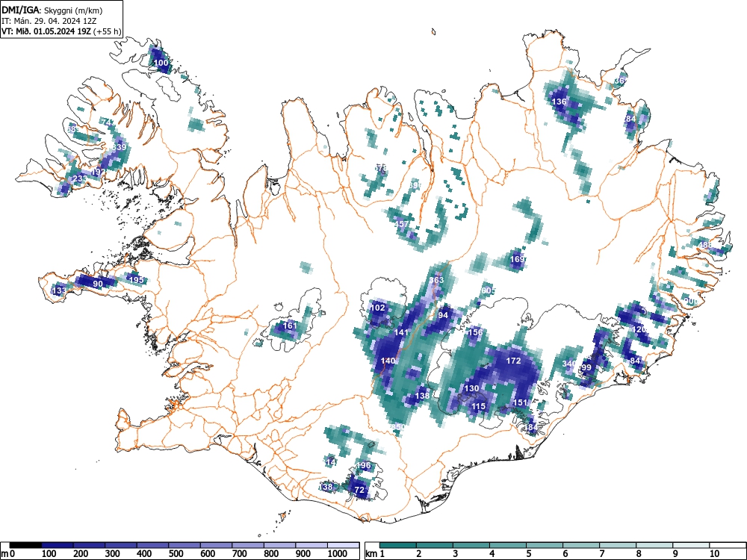
Task: Click the map visibility value '133'
Action: point(60,290)
